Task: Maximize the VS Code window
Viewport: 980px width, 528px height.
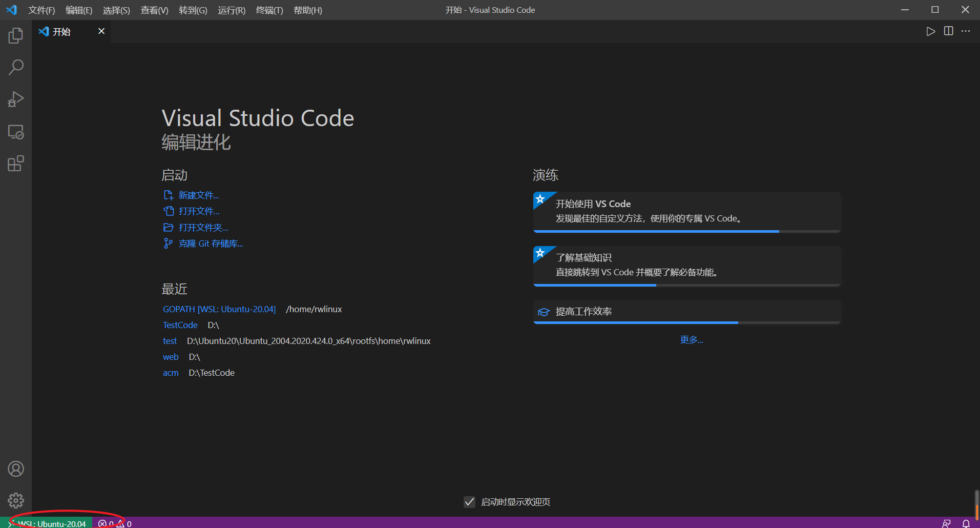Action: coord(935,10)
